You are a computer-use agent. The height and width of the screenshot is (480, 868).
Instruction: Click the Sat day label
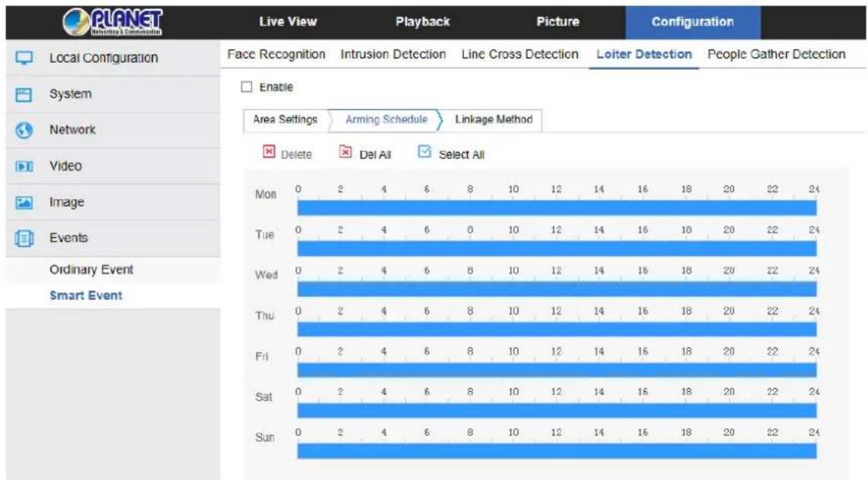coord(264,397)
